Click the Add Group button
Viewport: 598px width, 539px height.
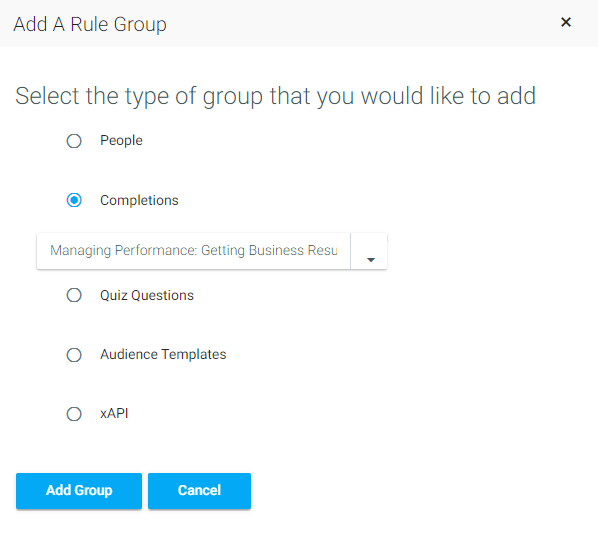point(79,491)
